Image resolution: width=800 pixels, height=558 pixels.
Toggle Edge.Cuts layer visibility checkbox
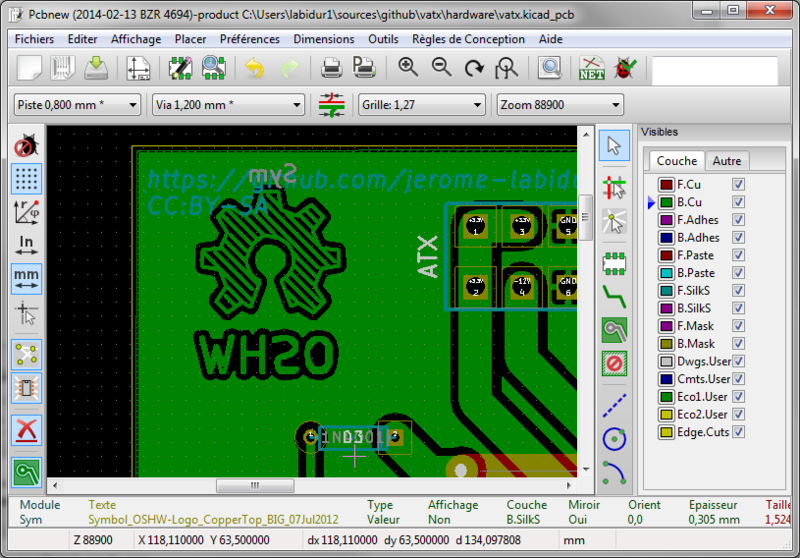click(x=738, y=432)
